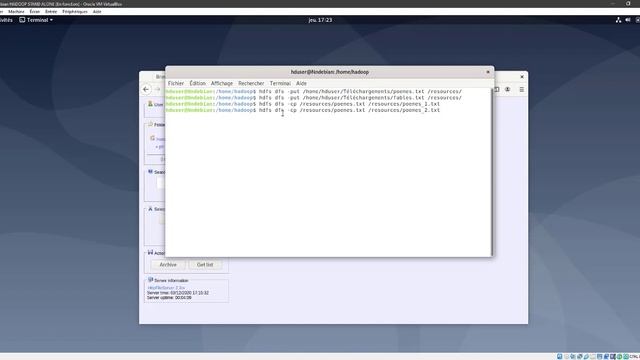Open the Fichier menu in terminal
Viewport: 640px width, 360px height.
(176, 83)
